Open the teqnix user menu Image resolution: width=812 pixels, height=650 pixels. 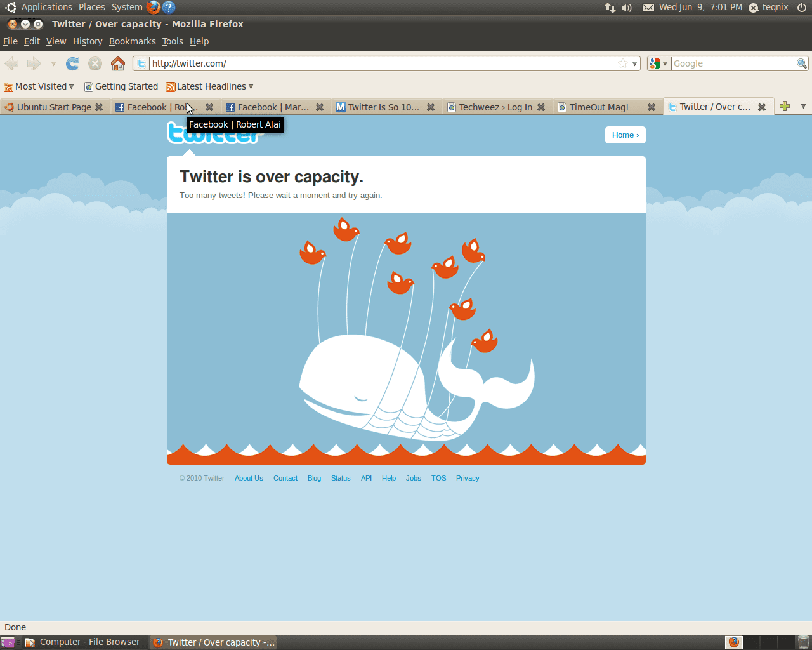point(768,8)
